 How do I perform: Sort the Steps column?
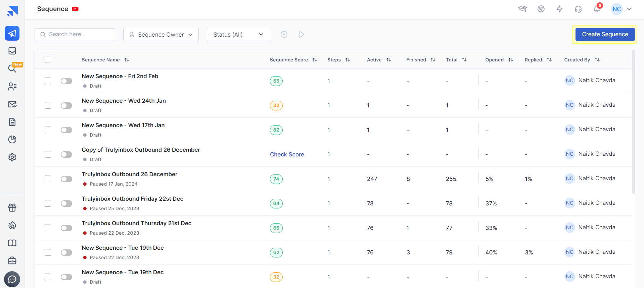[348, 60]
